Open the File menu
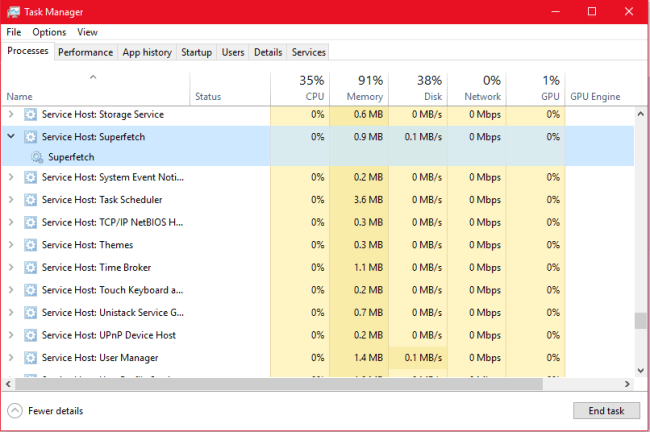The width and height of the screenshot is (650, 432). (x=14, y=32)
